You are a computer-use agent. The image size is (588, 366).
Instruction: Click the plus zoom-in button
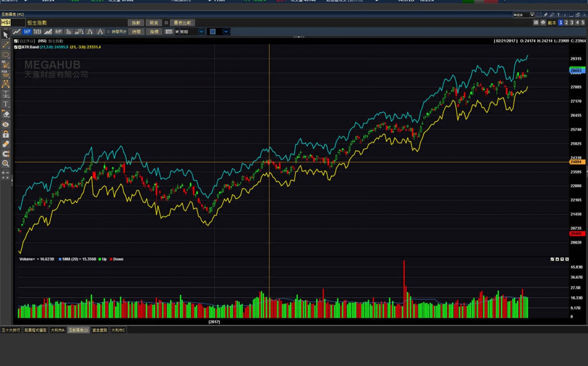(3, 173)
